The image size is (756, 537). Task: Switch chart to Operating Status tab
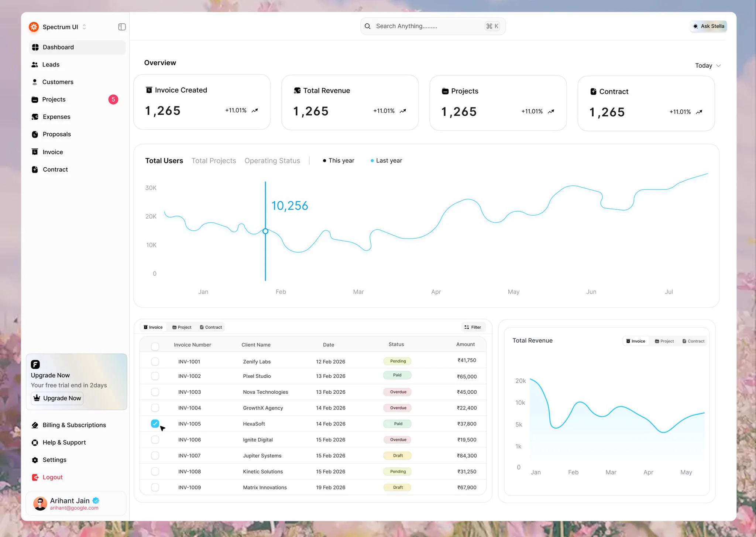pyautogui.click(x=272, y=161)
